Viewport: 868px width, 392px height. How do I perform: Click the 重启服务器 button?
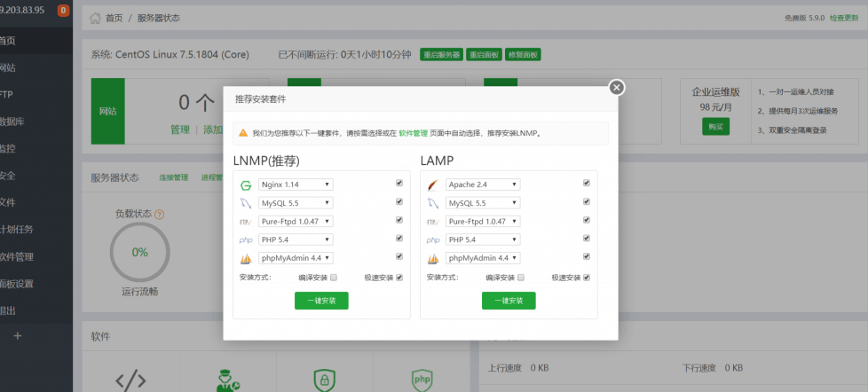click(441, 55)
